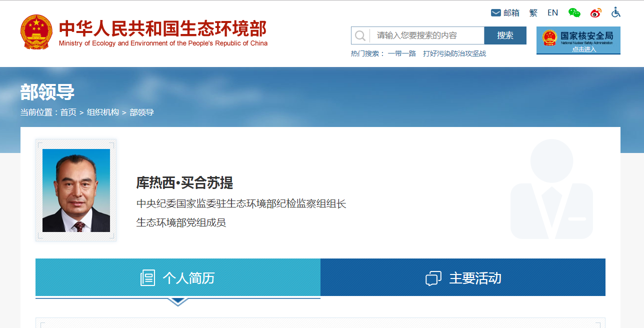Click the resume document icon on 个人简历

click(147, 278)
